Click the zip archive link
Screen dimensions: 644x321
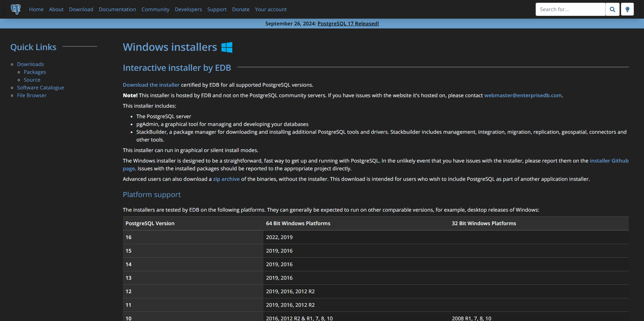click(x=226, y=179)
